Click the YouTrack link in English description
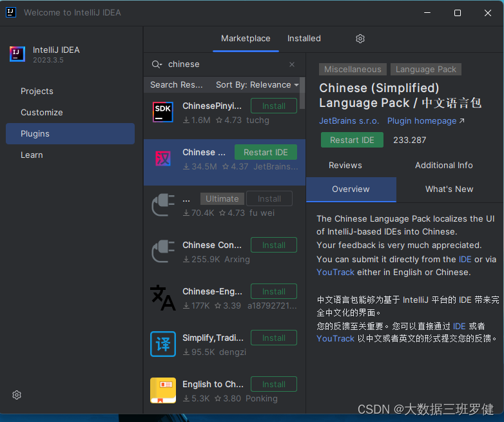The width and height of the screenshot is (504, 422). pyautogui.click(x=335, y=273)
